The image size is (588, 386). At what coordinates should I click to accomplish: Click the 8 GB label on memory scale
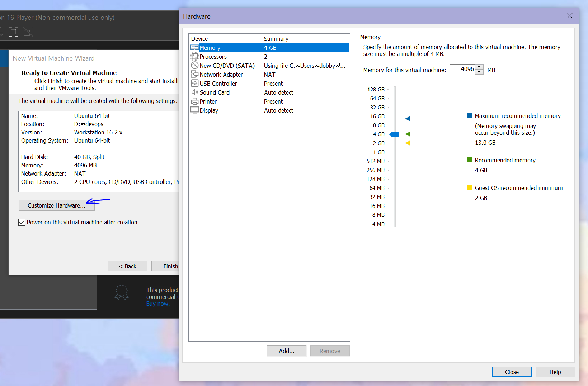click(379, 125)
